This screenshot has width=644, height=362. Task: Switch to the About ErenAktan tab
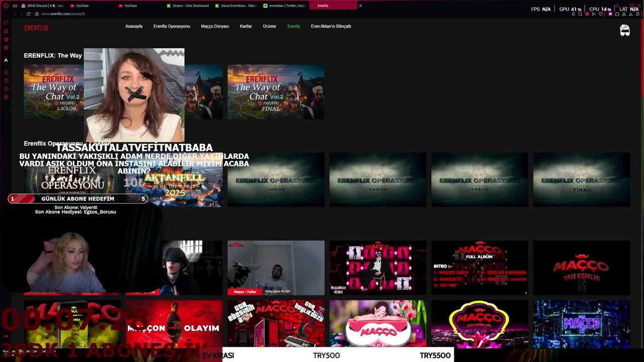pyautogui.click(x=236, y=6)
